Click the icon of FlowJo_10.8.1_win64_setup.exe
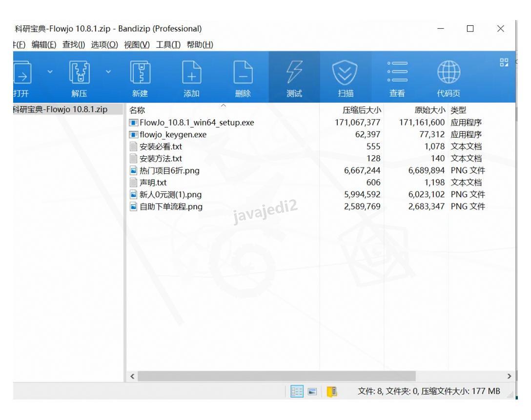The width and height of the screenshot is (531, 420). (x=134, y=123)
